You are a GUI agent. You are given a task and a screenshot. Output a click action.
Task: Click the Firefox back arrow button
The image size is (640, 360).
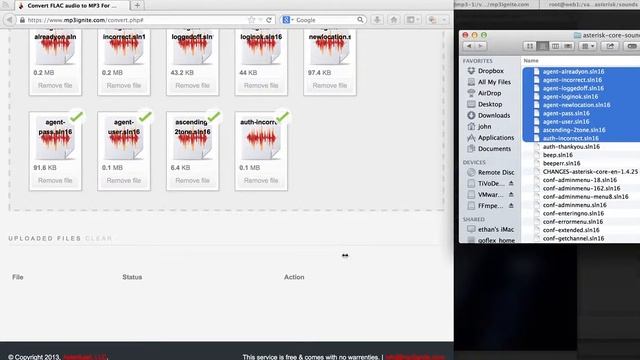[9, 20]
